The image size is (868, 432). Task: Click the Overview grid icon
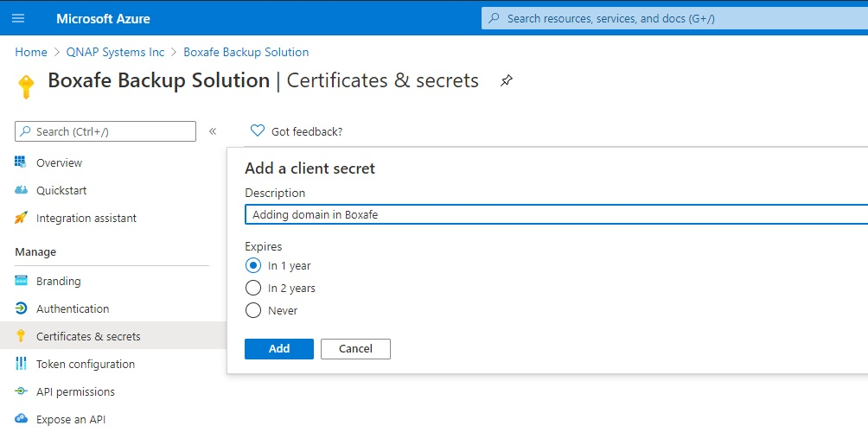coord(21,162)
